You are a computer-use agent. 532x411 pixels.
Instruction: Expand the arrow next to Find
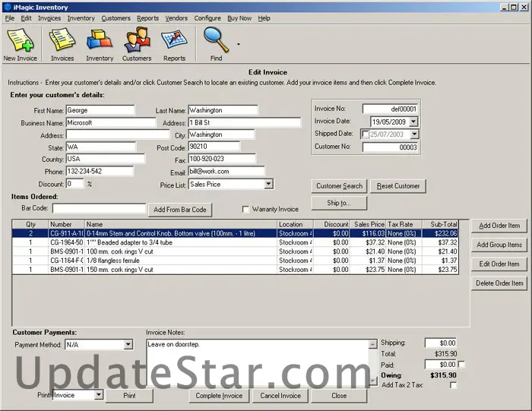click(239, 44)
